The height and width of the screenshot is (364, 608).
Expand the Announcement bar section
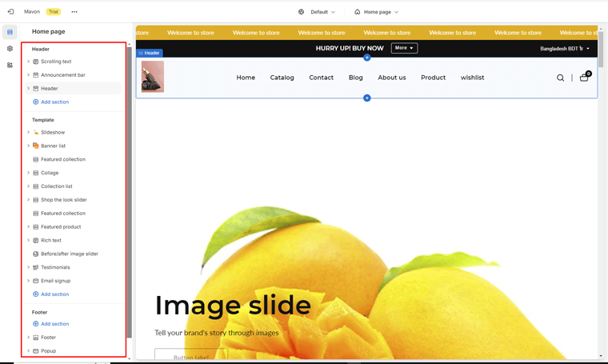coord(28,75)
